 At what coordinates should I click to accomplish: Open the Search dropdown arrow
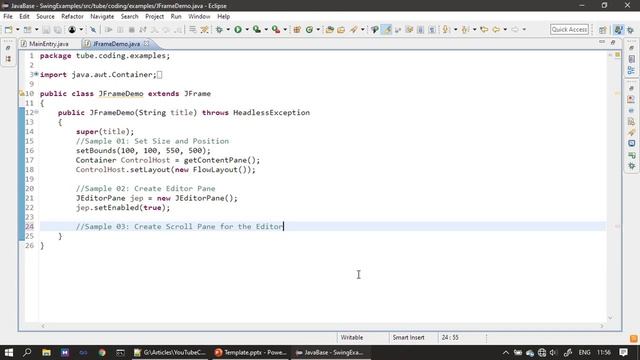click(362, 29)
